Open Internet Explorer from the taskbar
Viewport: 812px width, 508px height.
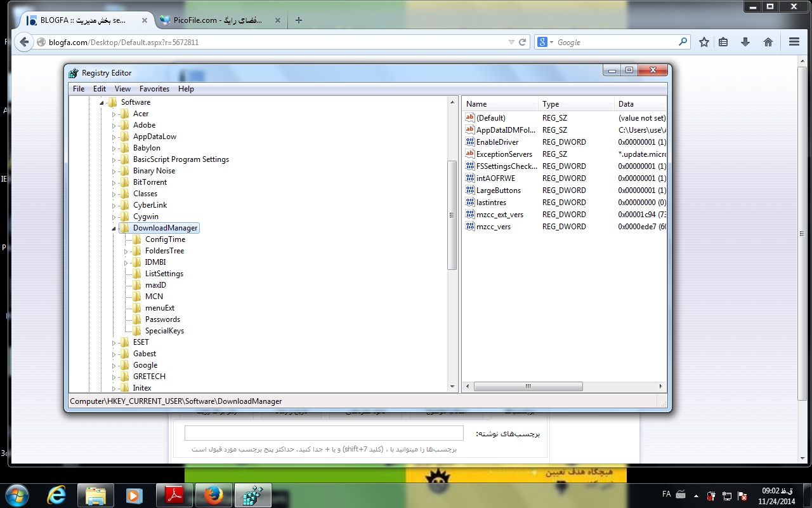pos(56,495)
